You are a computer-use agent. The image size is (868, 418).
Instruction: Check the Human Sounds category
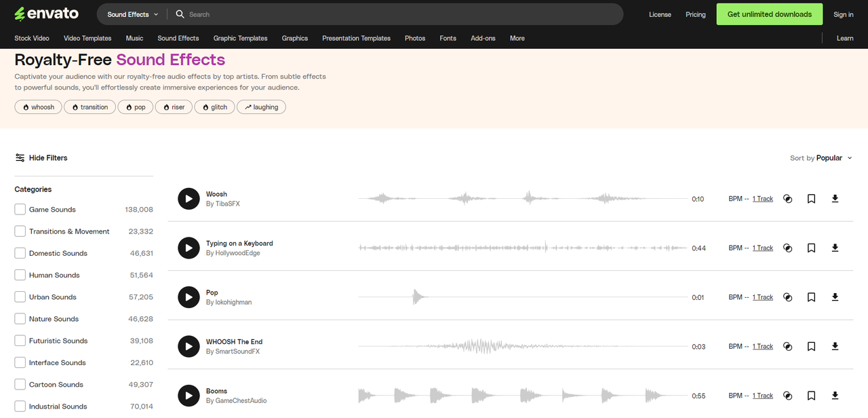(20, 275)
